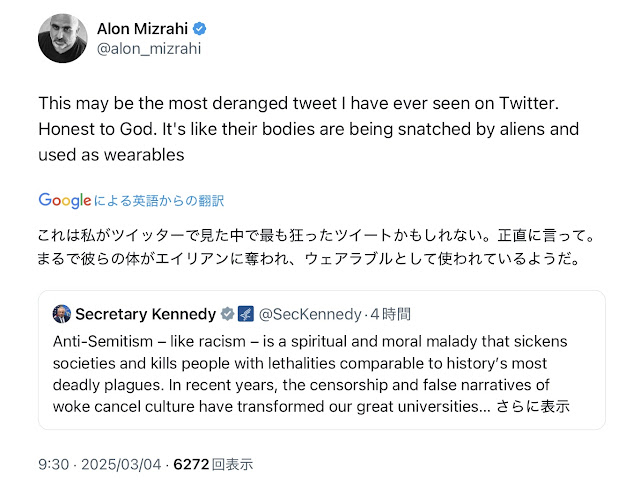Click the grey verified badge beside Secretary Kennedy
This screenshot has width=640, height=484.
226,314
